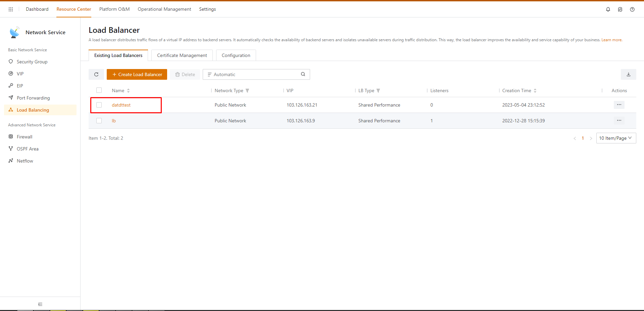Open the 10 Item/Page dropdown
This screenshot has height=311, width=644.
coord(616,138)
